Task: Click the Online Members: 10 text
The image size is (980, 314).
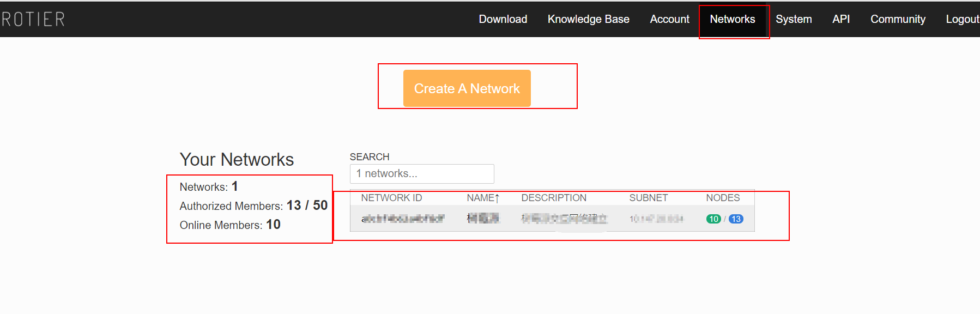Action: 230,225
